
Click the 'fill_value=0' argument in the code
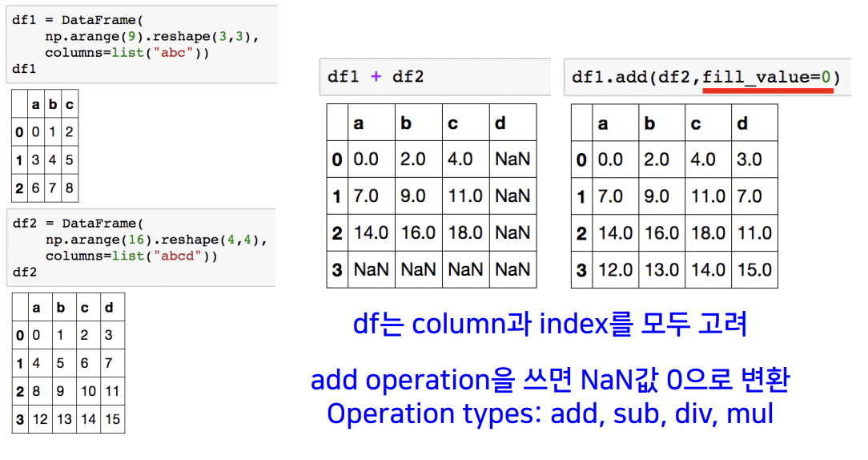coord(767,77)
